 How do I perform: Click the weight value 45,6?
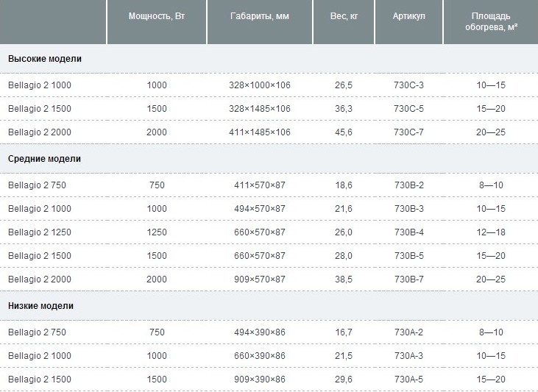coord(344,132)
